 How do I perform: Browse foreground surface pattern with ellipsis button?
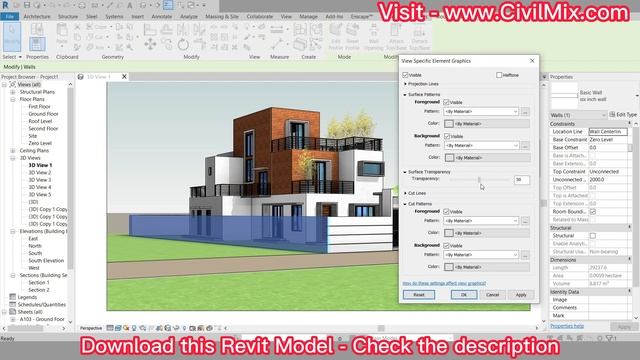coord(525,111)
